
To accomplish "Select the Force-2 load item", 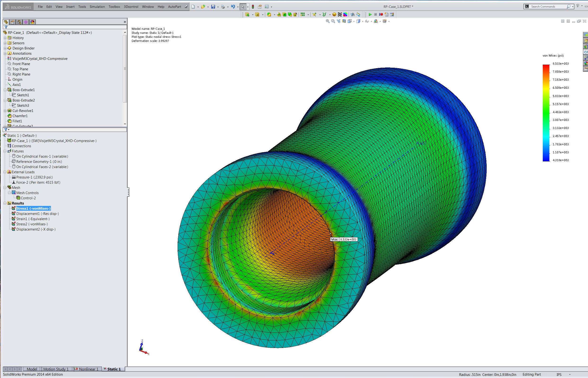I will 38,182.
